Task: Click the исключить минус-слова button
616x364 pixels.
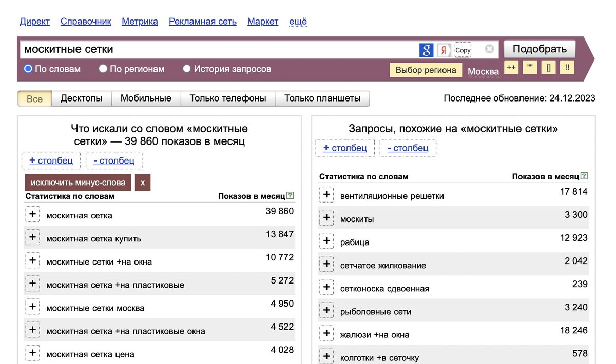Action: (x=78, y=183)
